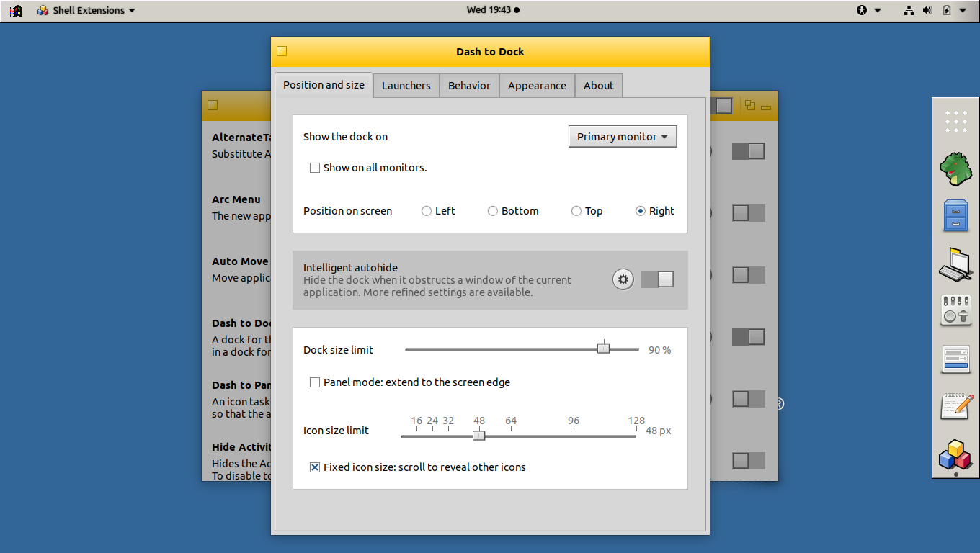The image size is (980, 553).
Task: Toggle Dash to Panel switch in Shell Extensions window
Action: point(749,399)
